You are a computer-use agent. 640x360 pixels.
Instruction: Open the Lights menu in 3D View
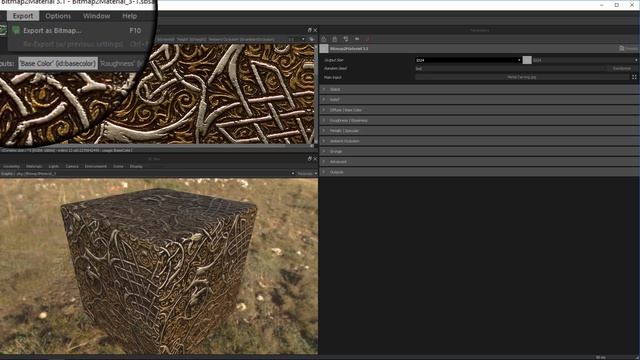tap(53, 167)
